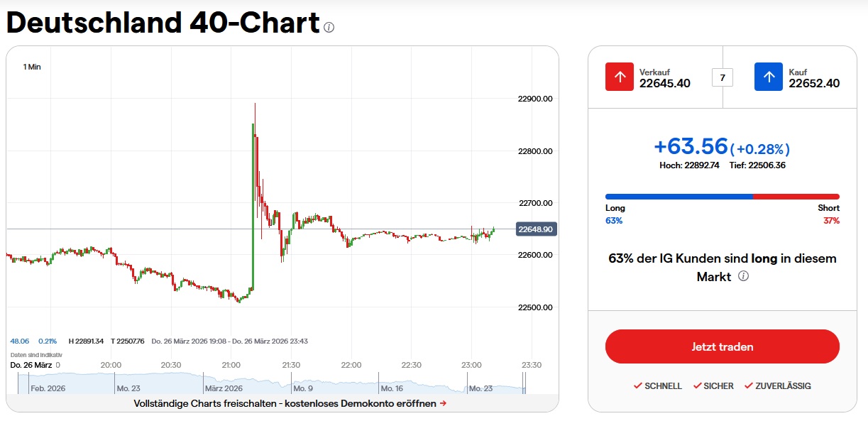Click the spread value box showing 7
The image size is (868, 421).
723,77
